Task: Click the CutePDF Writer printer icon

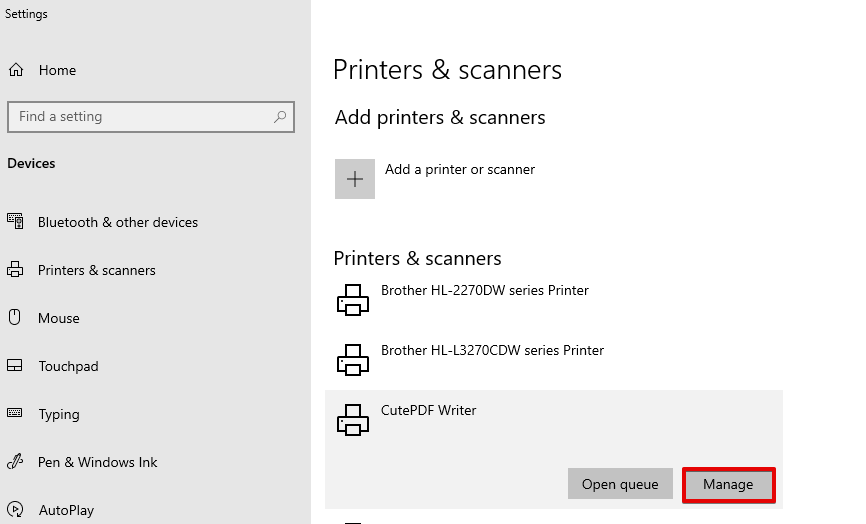Action: pos(353,420)
